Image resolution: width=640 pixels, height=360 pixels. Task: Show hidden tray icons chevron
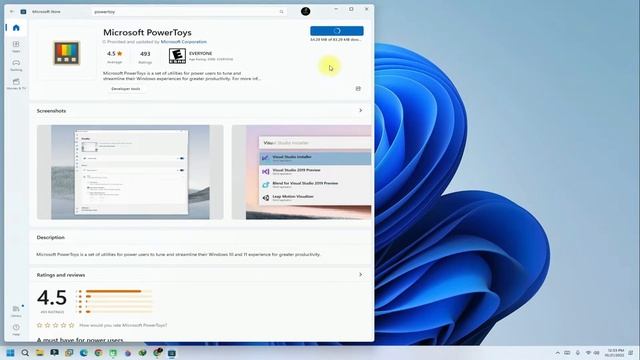click(557, 353)
